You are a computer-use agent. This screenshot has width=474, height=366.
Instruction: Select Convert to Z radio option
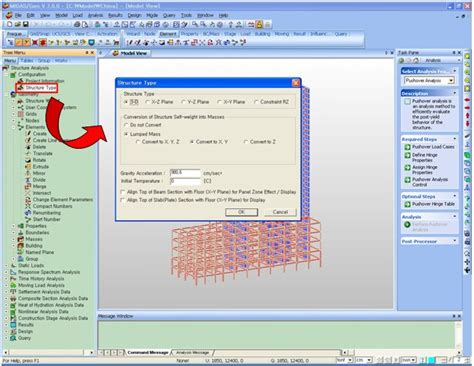246,142
